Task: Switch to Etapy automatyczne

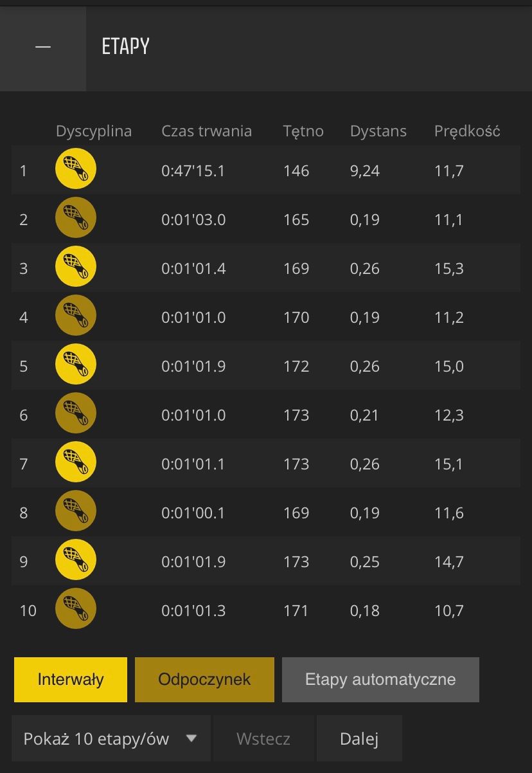Action: pos(380,680)
